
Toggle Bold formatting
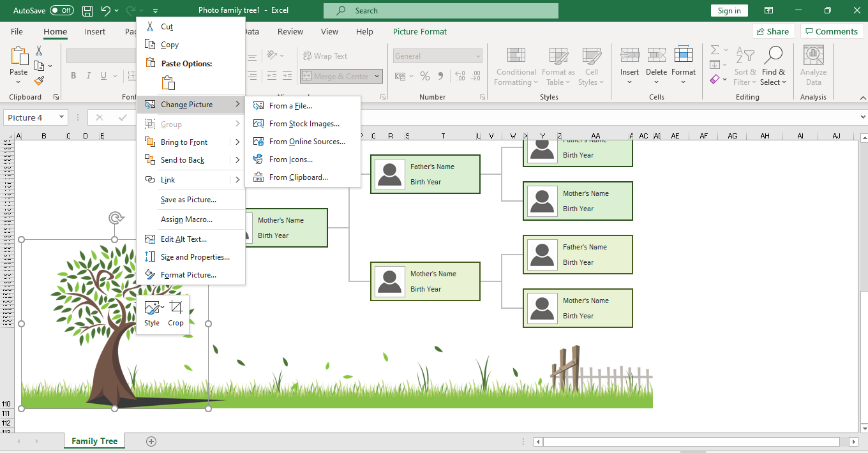73,75
